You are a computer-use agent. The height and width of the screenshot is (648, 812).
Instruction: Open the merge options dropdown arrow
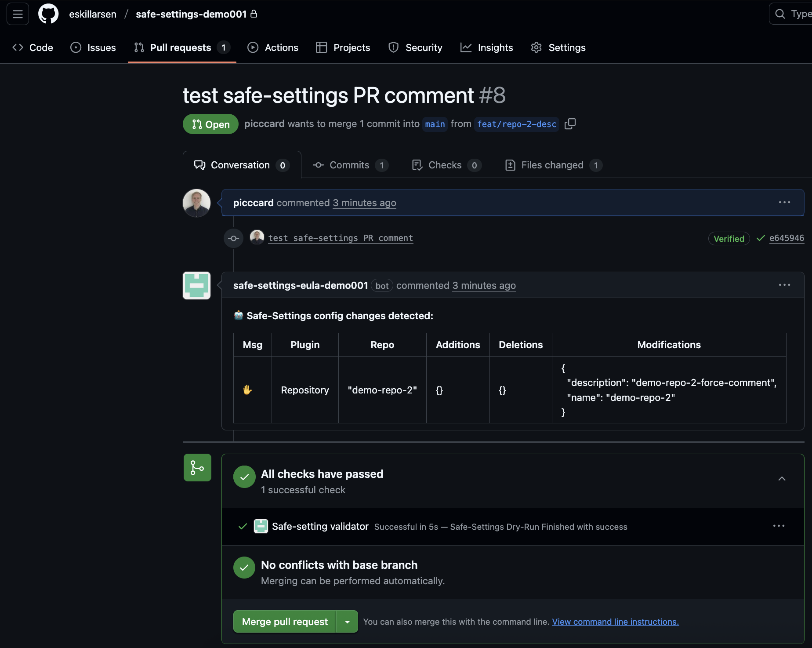(347, 621)
